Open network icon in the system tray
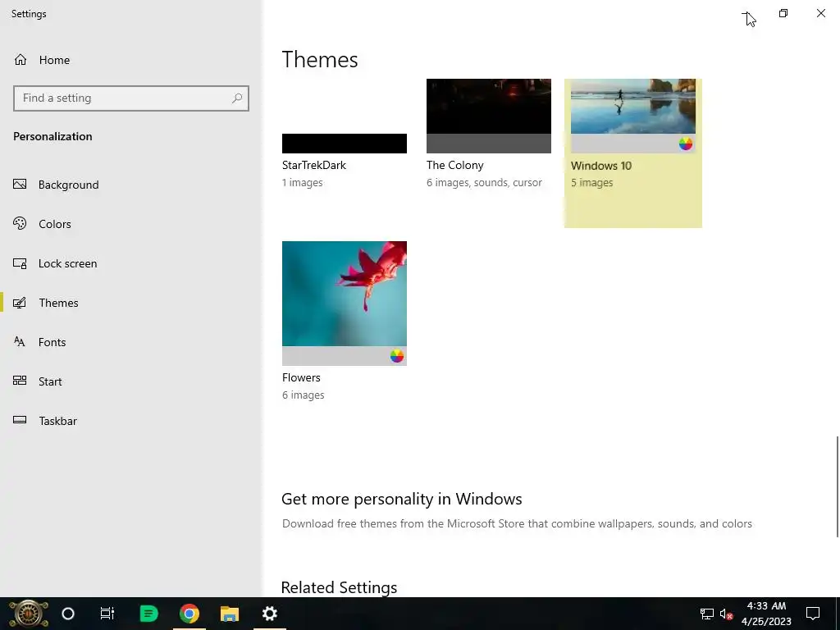 click(x=706, y=614)
